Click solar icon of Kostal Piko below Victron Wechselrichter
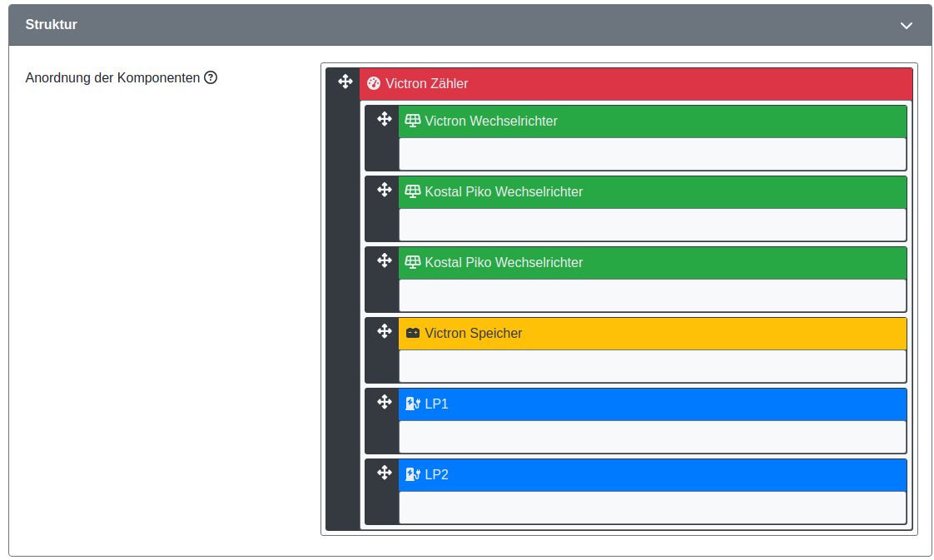Screen dimensions: 934x560 pyautogui.click(x=413, y=191)
